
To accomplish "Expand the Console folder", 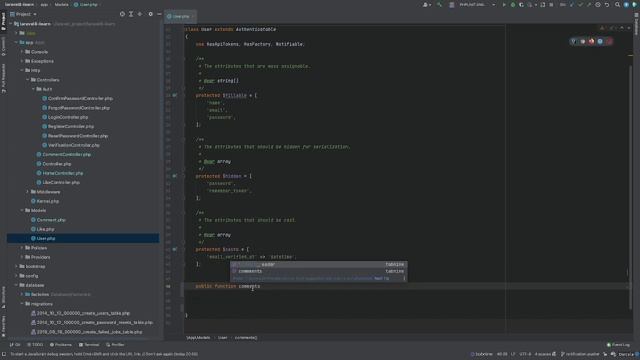I will coord(22,52).
